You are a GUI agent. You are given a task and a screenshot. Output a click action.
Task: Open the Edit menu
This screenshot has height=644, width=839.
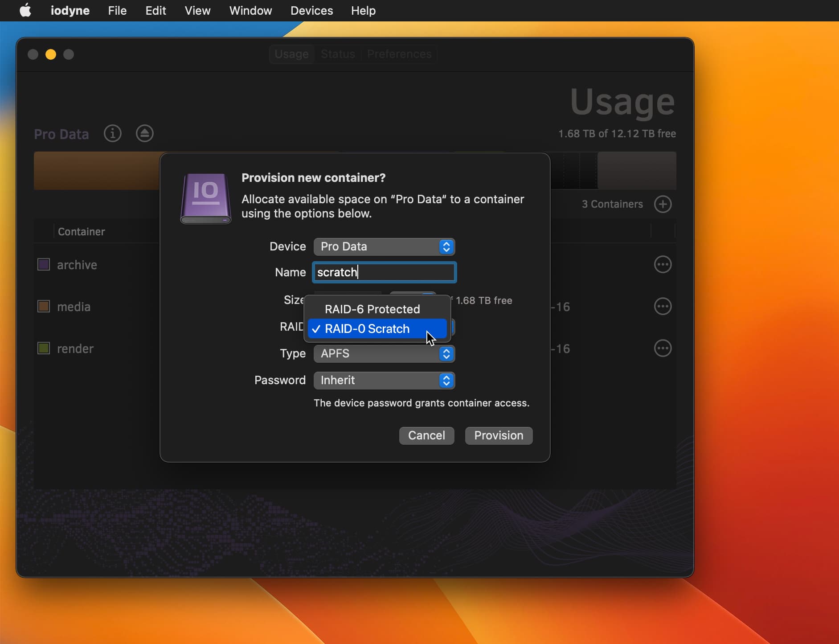pyautogui.click(x=156, y=10)
